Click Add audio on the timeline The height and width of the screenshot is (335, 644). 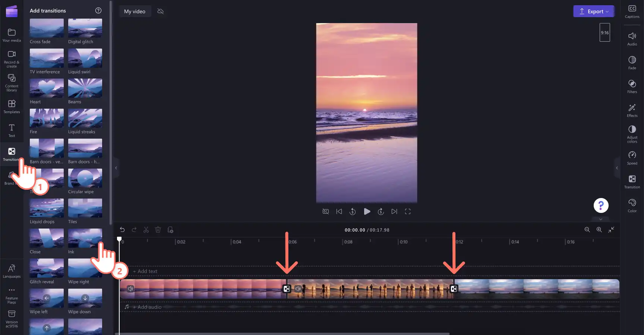pyautogui.click(x=147, y=307)
